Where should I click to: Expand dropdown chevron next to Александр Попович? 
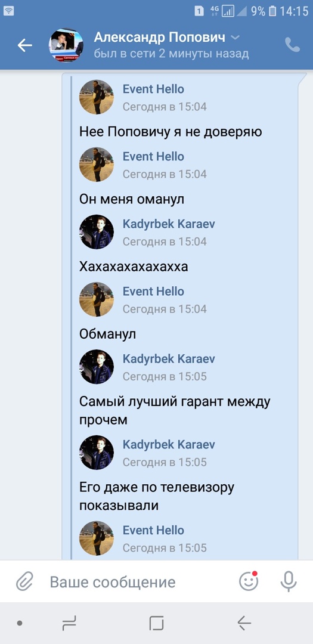point(235,38)
